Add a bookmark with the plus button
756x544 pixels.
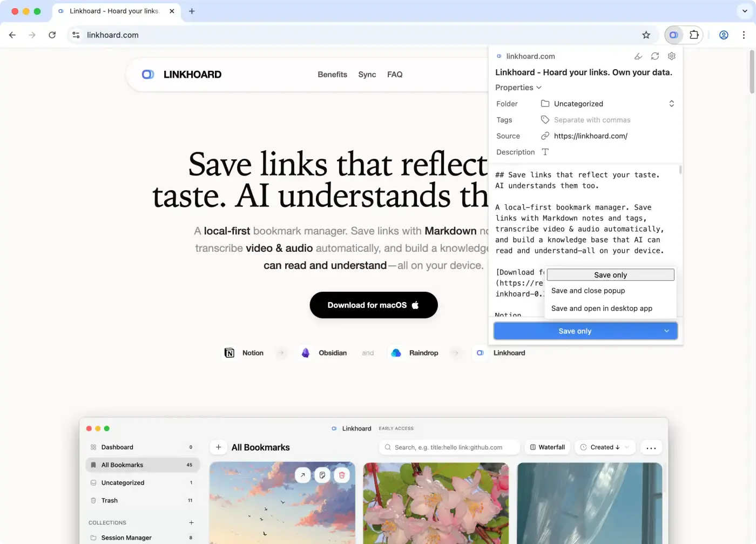pos(218,447)
